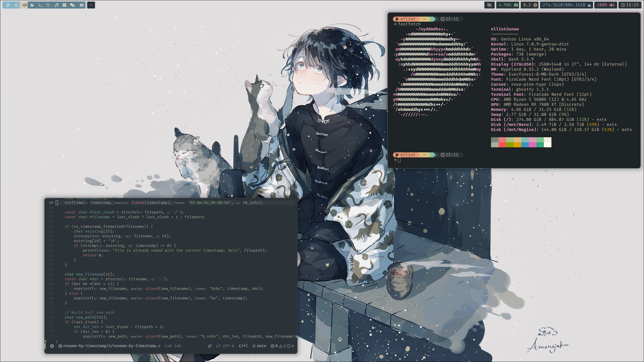Click the 274.1GiB disk usage module
The height and width of the screenshot is (362, 644).
[x=567, y=5]
